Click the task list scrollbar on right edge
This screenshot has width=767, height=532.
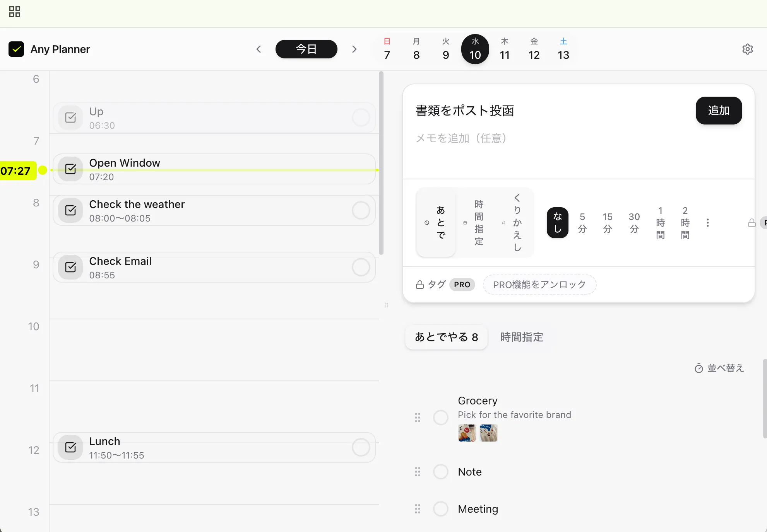coord(765,398)
